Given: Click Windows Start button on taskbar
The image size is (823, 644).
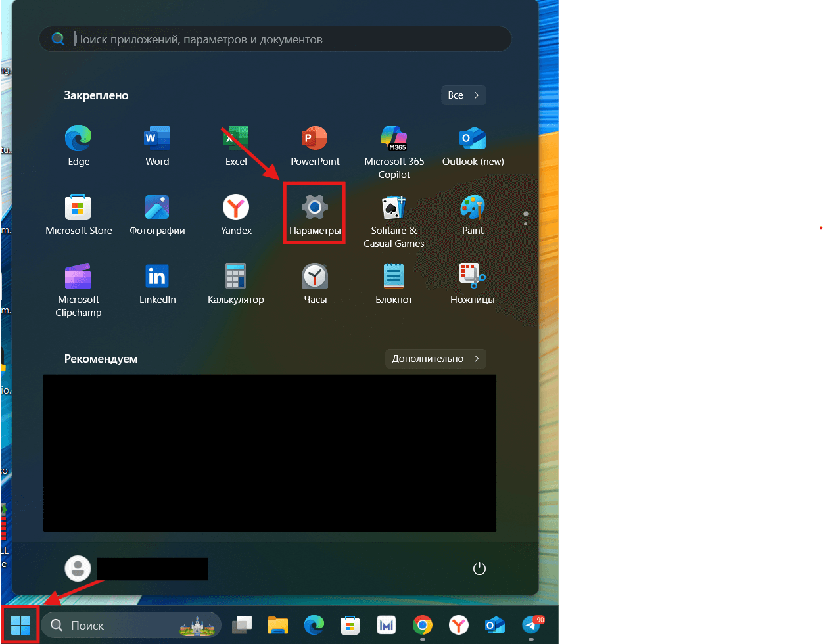Looking at the screenshot, I should click(x=20, y=625).
